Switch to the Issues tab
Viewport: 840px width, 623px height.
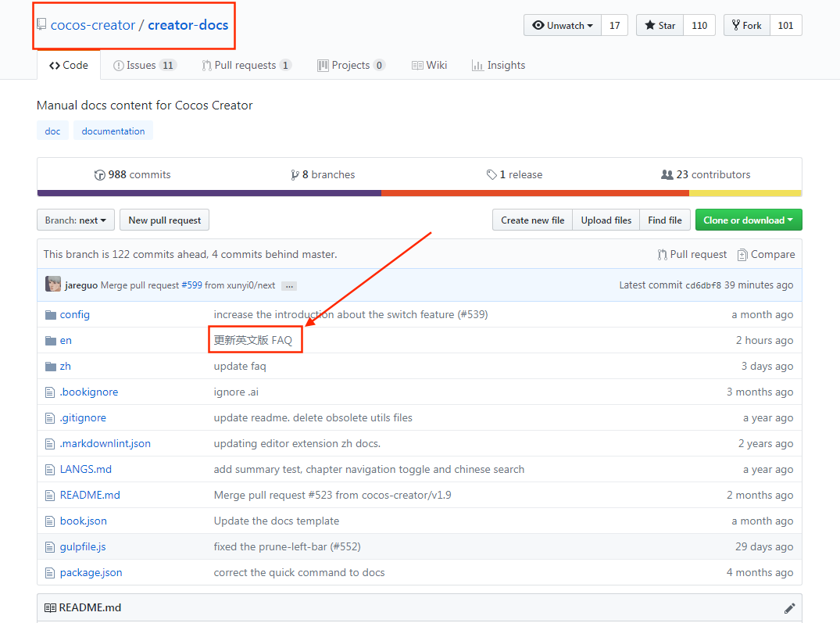tap(145, 66)
